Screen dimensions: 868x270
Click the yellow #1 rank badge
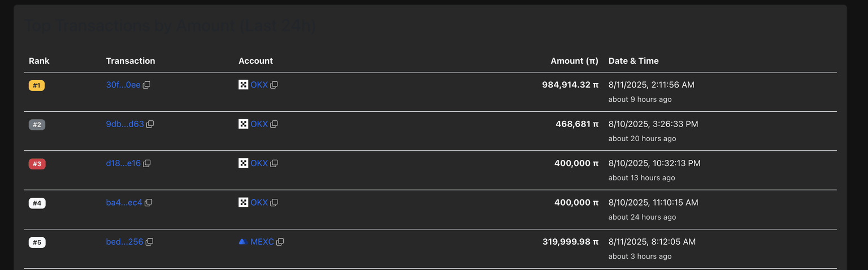coord(37,86)
